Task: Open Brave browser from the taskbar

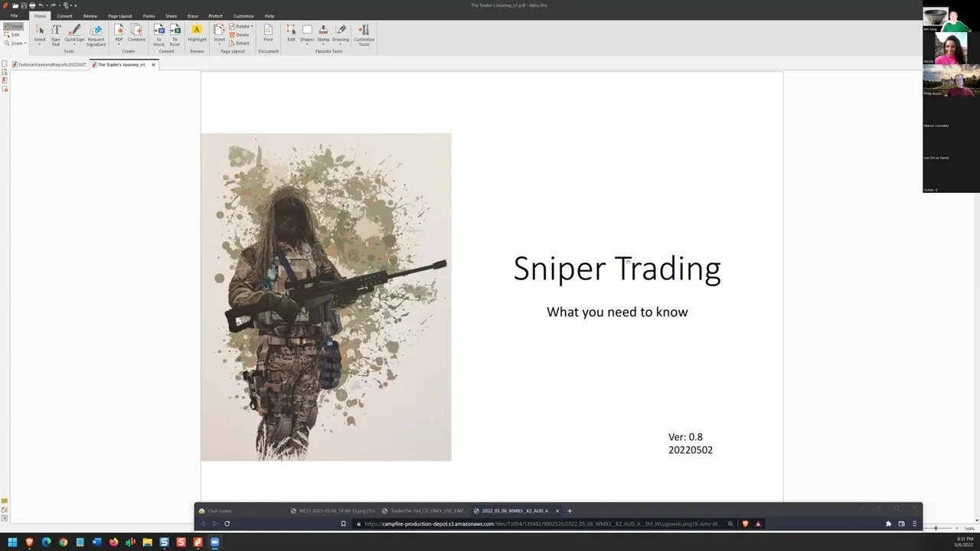Action: coord(29,542)
